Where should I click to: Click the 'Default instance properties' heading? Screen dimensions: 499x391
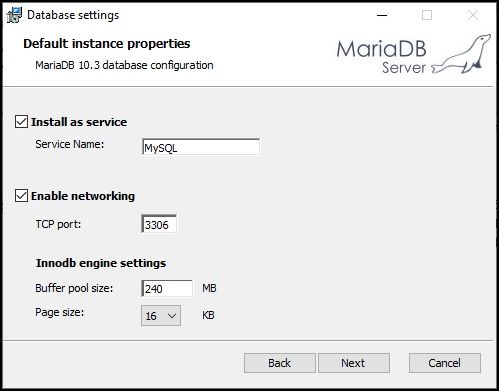107,44
